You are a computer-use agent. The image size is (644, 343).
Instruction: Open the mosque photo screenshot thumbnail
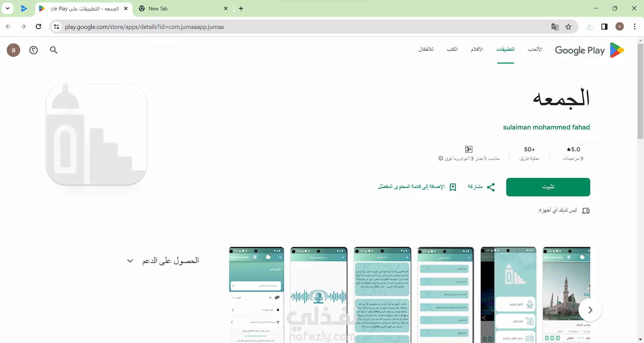(566, 295)
